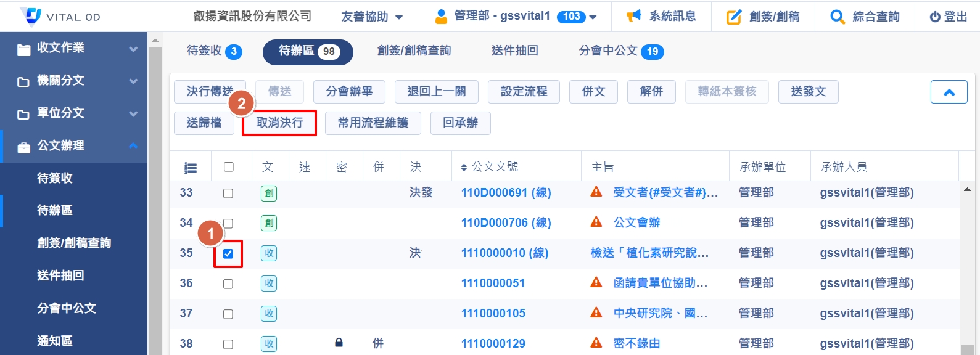980x355 pixels.
Task: Uncheck the checkbox for row 35
Action: pyautogui.click(x=228, y=254)
